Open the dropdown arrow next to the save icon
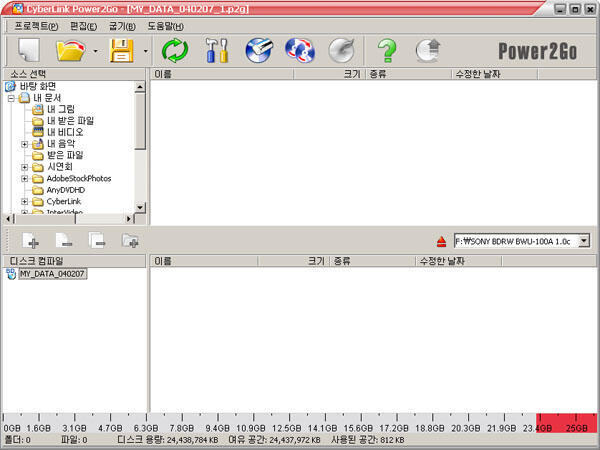 [x=146, y=51]
